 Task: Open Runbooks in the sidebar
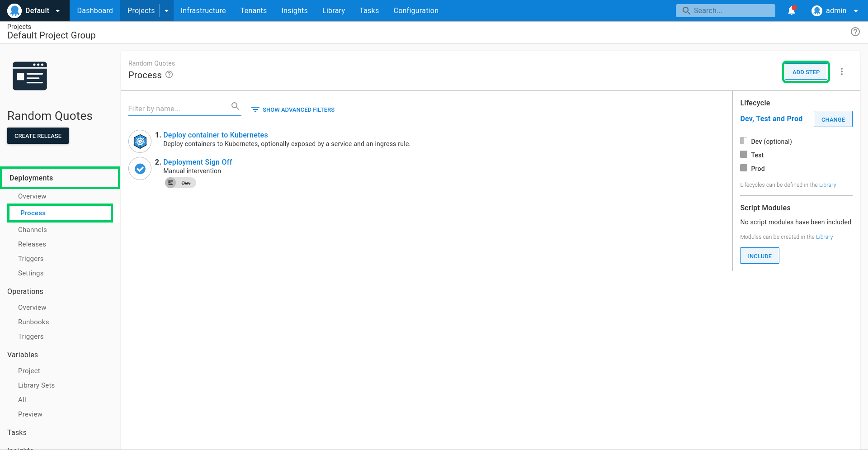[33, 322]
